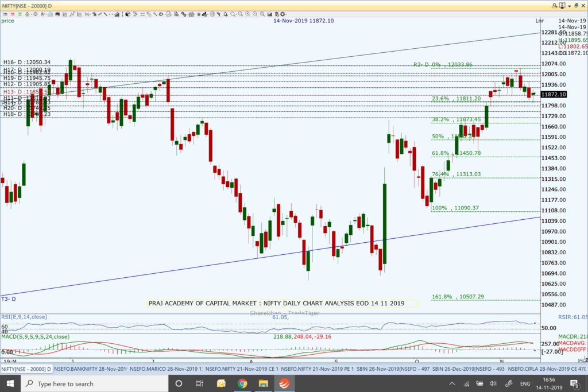
Task: Switch to NSEFO.MARICO 28-Nov-2019 tab
Action: (166, 369)
